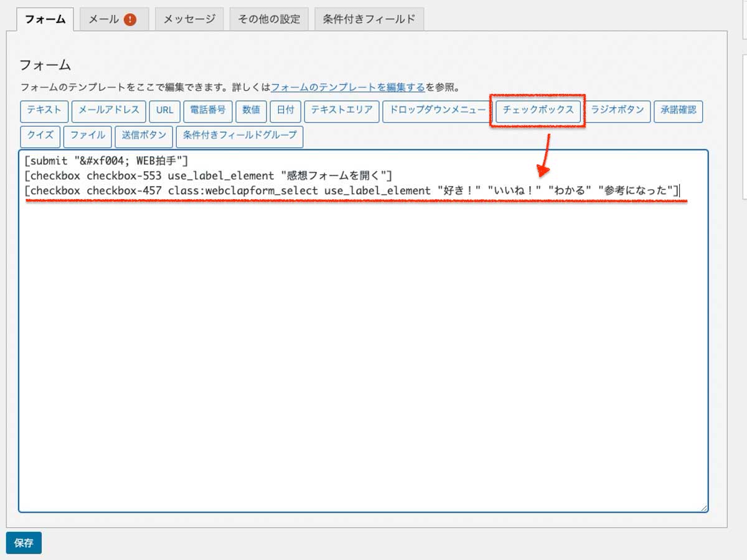Click the warning icon on メール tab
Viewport: 747px width, 560px height.
pyautogui.click(x=129, y=20)
